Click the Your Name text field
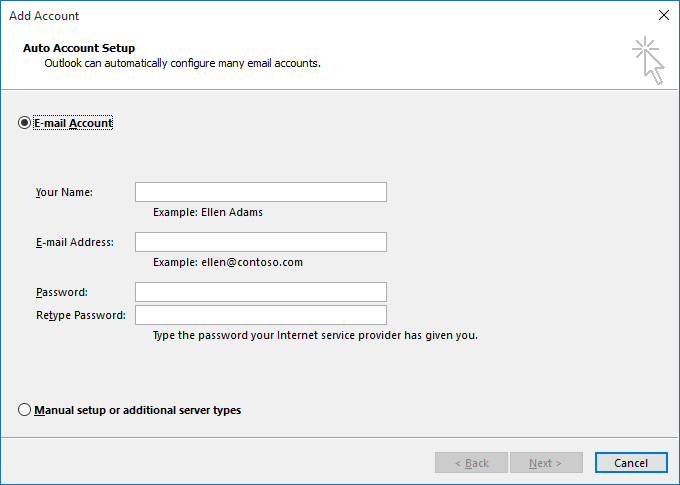The image size is (680, 485). (x=260, y=192)
